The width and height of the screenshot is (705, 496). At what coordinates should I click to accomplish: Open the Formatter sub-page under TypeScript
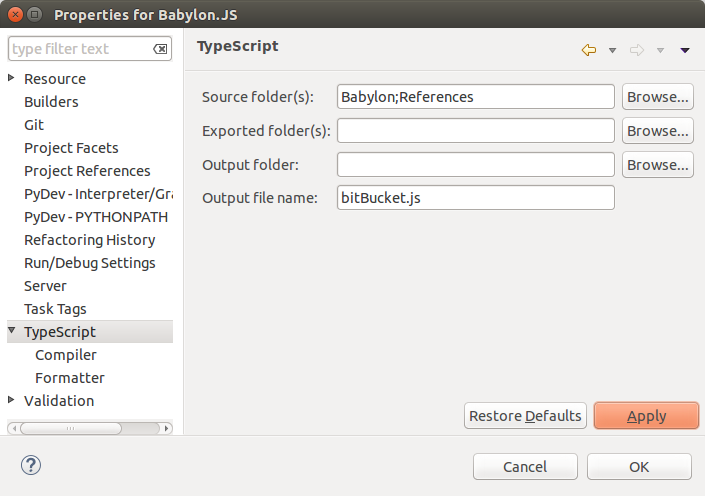[x=70, y=378]
